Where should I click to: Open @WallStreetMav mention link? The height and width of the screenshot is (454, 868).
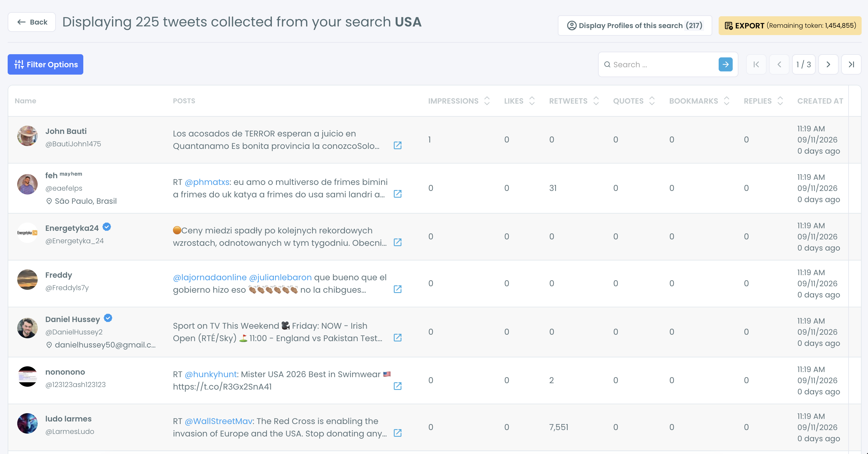click(x=218, y=421)
